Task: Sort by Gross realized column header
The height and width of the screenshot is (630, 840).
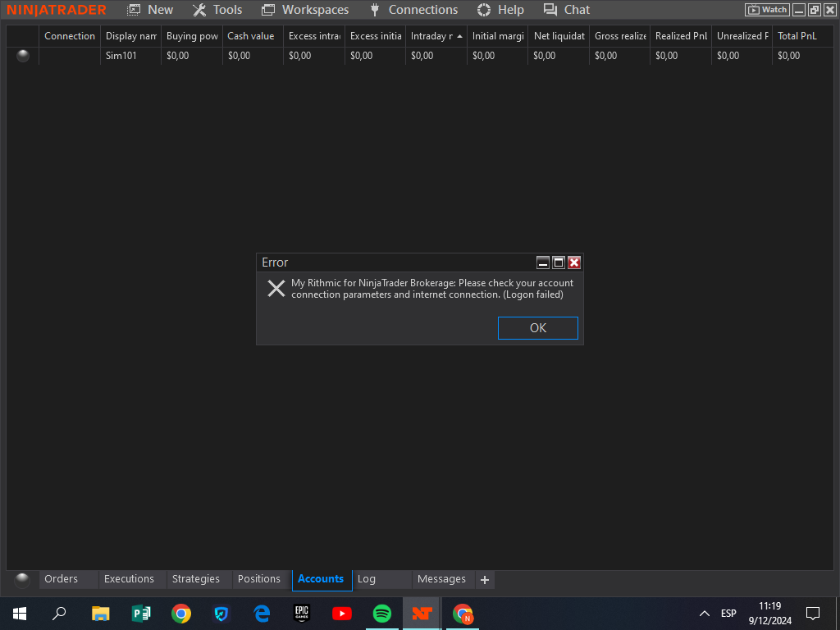Action: (x=620, y=36)
